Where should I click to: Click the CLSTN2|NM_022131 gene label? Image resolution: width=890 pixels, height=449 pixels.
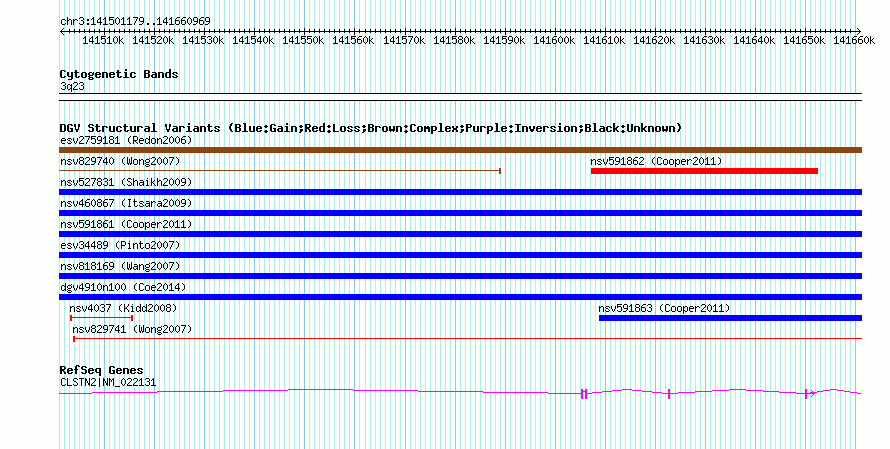coord(108,383)
